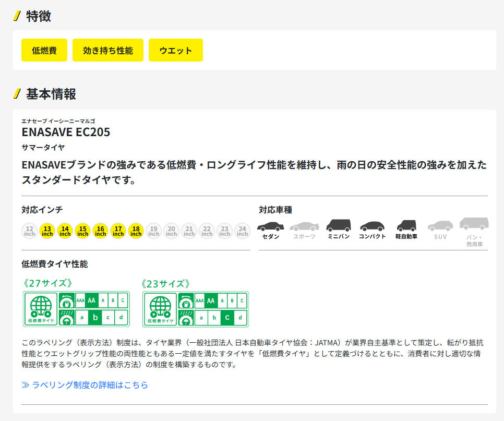Screen dimensions: 504x421
Task: Select the 16 inch size badge
Action: (x=100, y=231)
